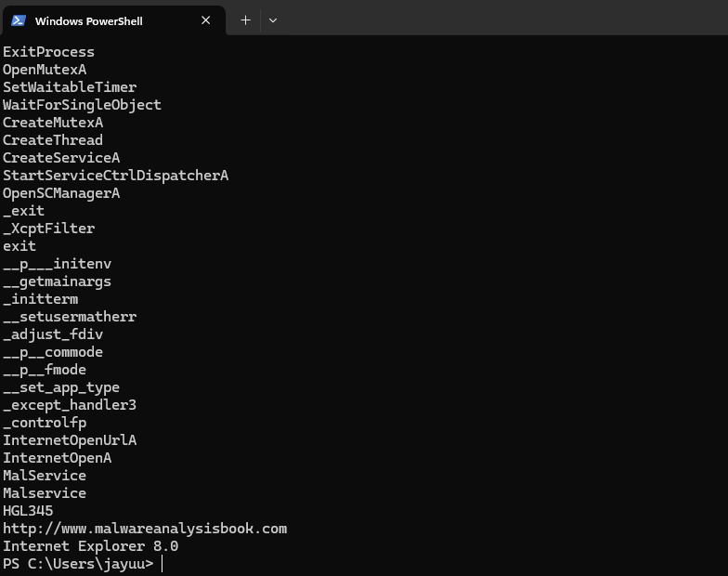Open a new tab with the plus button
Viewport: 728px width, 576px height.
tap(245, 20)
